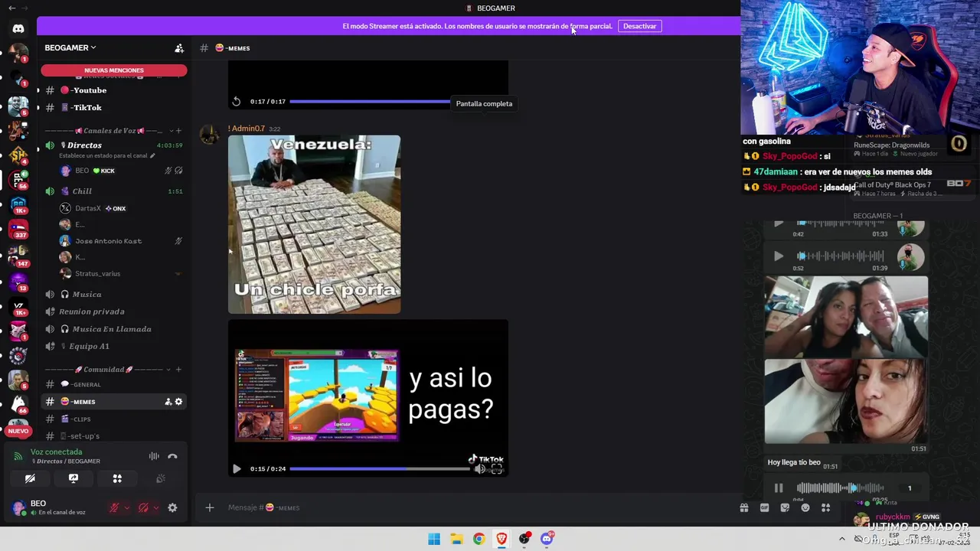980x551 pixels.
Task: Click the NUEVO unread indicator pill
Action: [18, 431]
